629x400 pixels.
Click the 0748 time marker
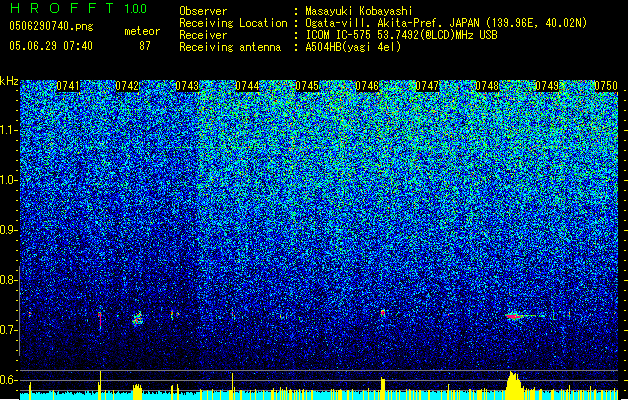tap(487, 86)
